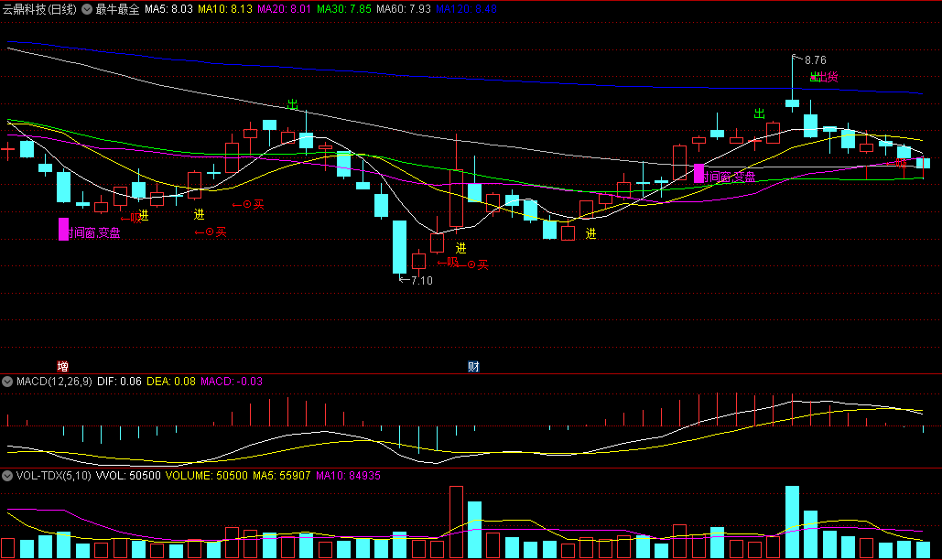The image size is (942, 560).
Task: Select the MA20: 8.01 label
Action: click(284, 9)
